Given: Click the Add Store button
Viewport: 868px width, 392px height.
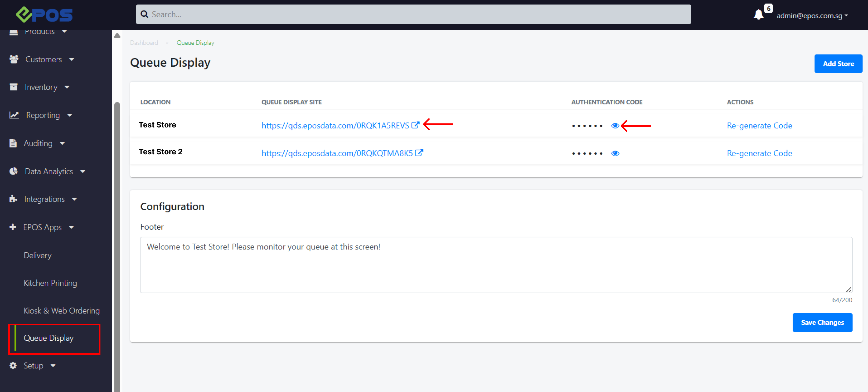Looking at the screenshot, I should point(838,64).
